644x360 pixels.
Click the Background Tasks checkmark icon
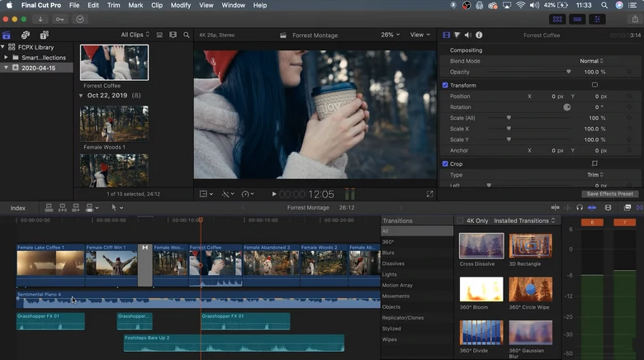tap(80, 19)
